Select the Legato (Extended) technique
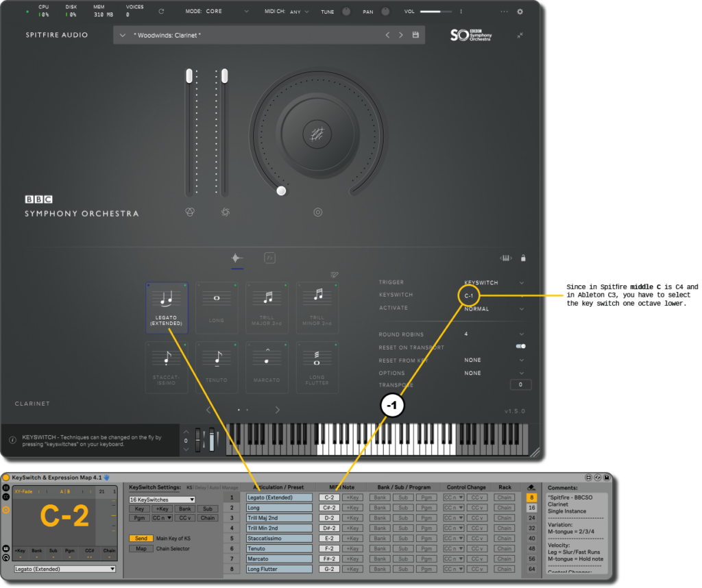702x588 pixels. 167,308
